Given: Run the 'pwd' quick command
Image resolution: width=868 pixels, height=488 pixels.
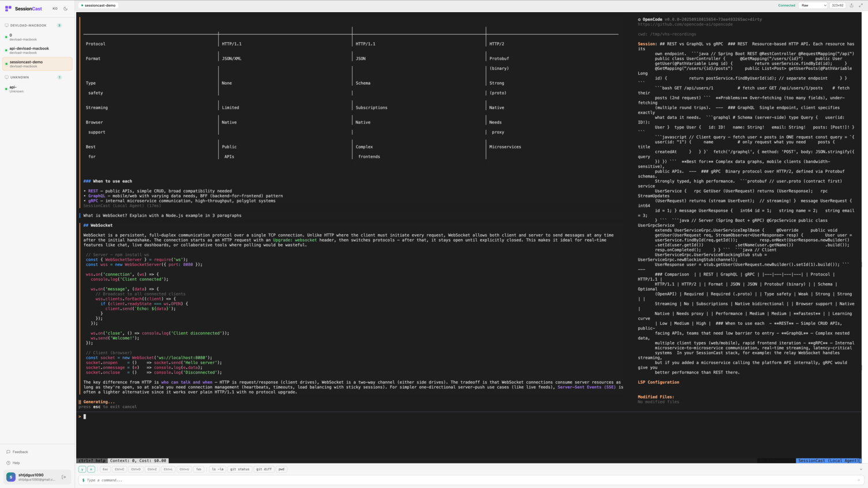Looking at the screenshot, I should [x=281, y=469].
